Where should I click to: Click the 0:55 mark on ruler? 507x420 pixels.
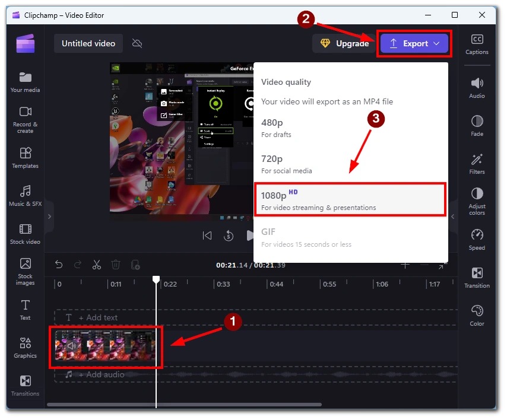pyautogui.click(x=329, y=284)
